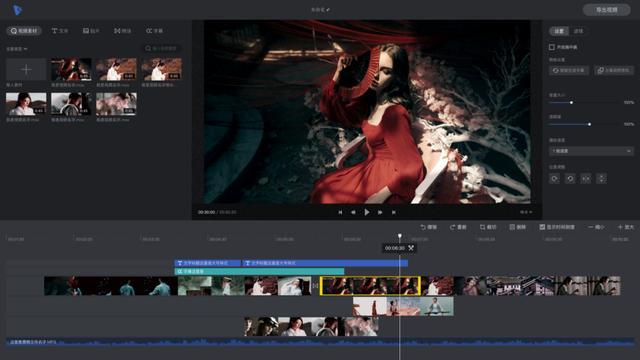Select the first dark clip on main video track
Image resolution: width=640 pixels, height=360 pixels.
111,286
